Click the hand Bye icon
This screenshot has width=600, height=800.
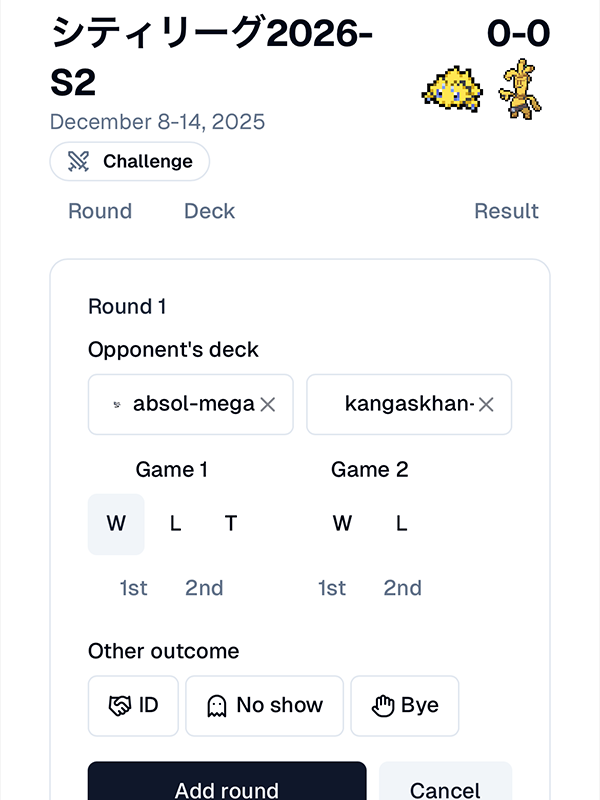(x=381, y=705)
